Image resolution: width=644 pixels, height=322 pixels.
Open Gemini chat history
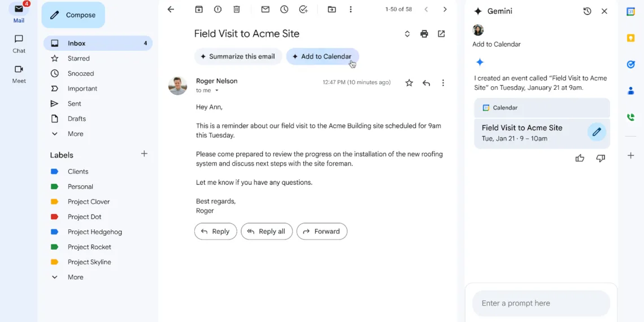click(587, 11)
